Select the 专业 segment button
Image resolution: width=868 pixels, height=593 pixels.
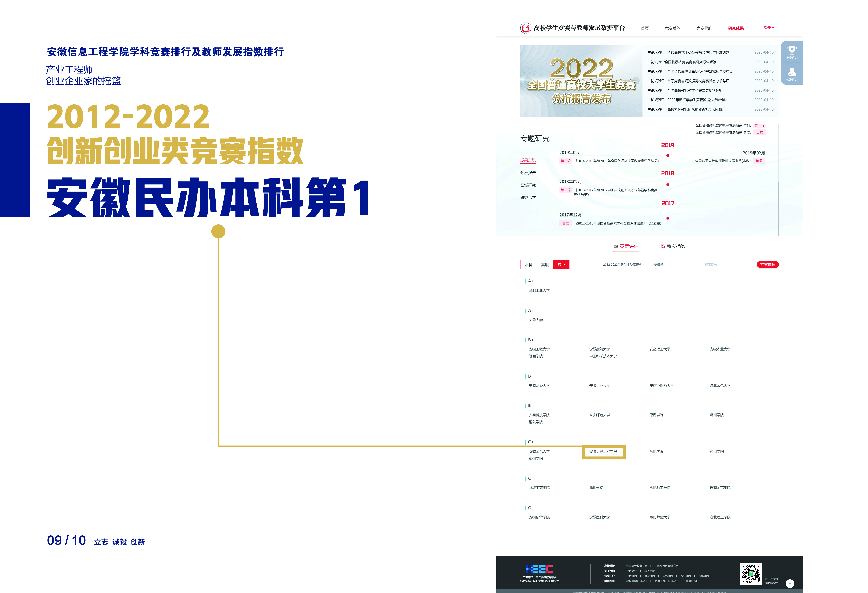pyautogui.click(x=561, y=265)
